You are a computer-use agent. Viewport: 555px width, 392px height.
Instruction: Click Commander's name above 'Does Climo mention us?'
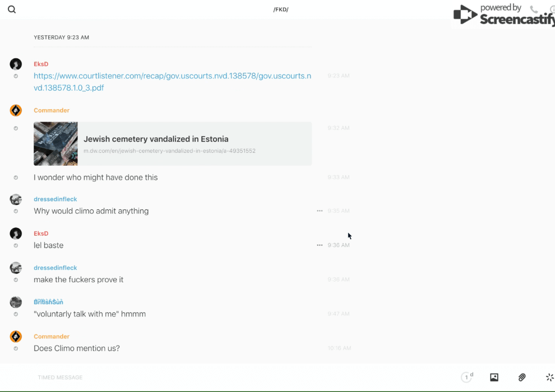[52, 337]
